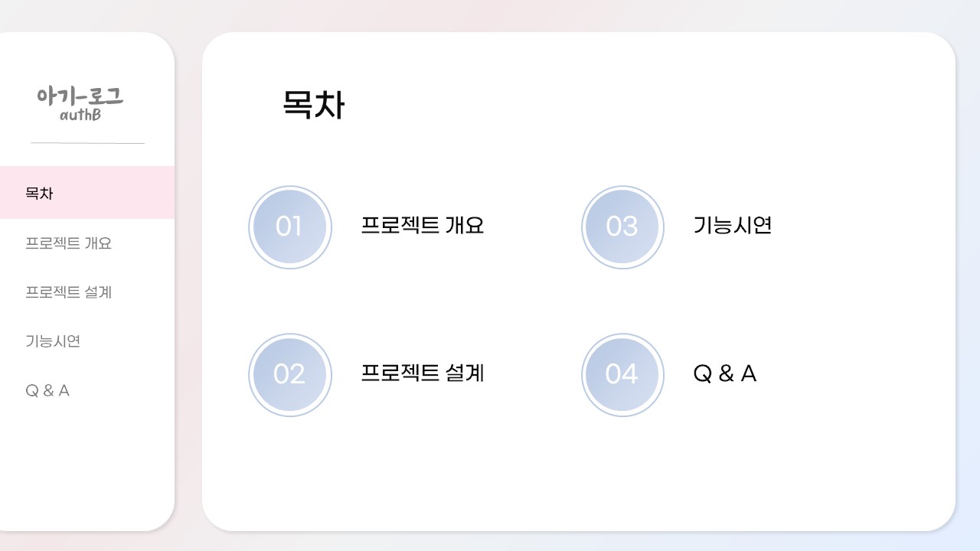This screenshot has width=980, height=551.
Task: Click the 01 numbered circle icon
Action: pyautogui.click(x=290, y=227)
